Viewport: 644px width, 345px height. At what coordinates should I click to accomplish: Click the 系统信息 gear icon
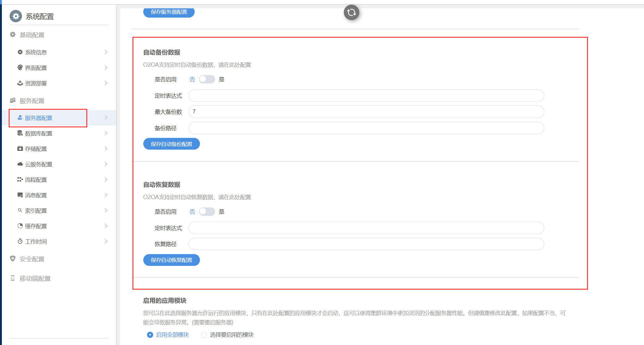pyautogui.click(x=20, y=52)
